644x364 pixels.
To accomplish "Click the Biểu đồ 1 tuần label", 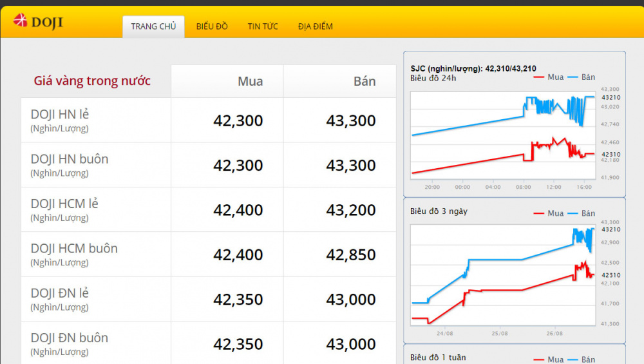I will (438, 358).
